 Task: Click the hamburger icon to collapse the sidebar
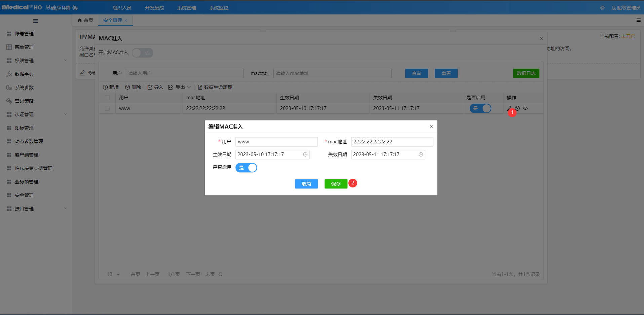click(35, 21)
